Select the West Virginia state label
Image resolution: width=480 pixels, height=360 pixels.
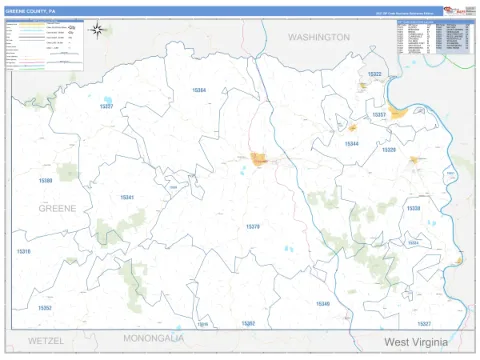coord(416,342)
